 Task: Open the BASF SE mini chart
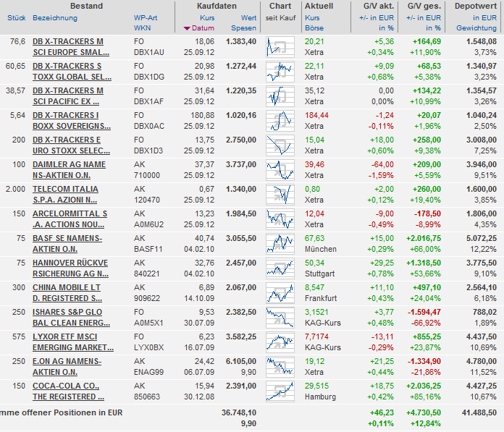coord(280,243)
